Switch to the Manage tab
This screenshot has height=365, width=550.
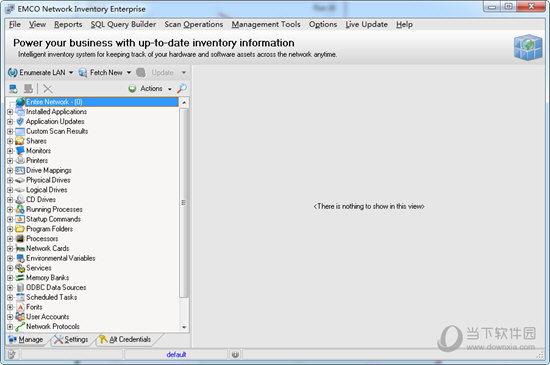point(26,339)
